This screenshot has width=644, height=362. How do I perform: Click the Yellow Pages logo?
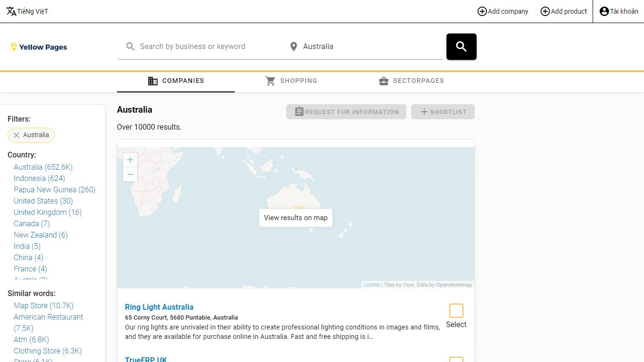tap(39, 47)
